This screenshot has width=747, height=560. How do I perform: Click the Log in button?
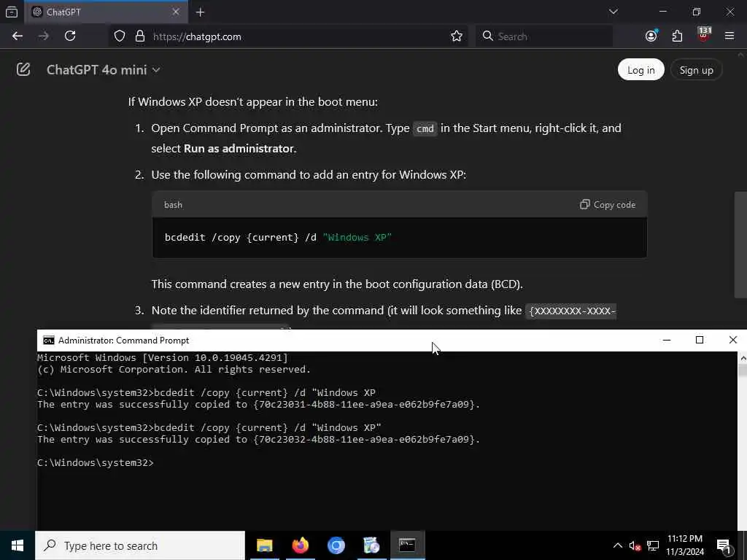640,70
